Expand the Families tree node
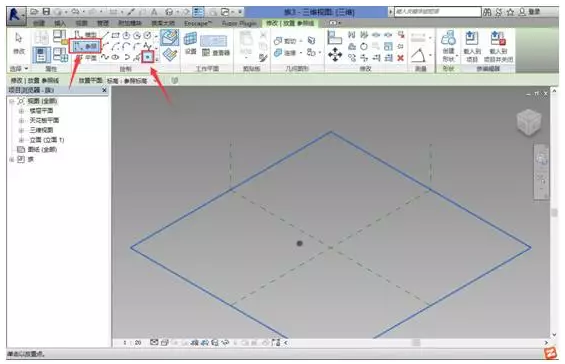 (12, 159)
